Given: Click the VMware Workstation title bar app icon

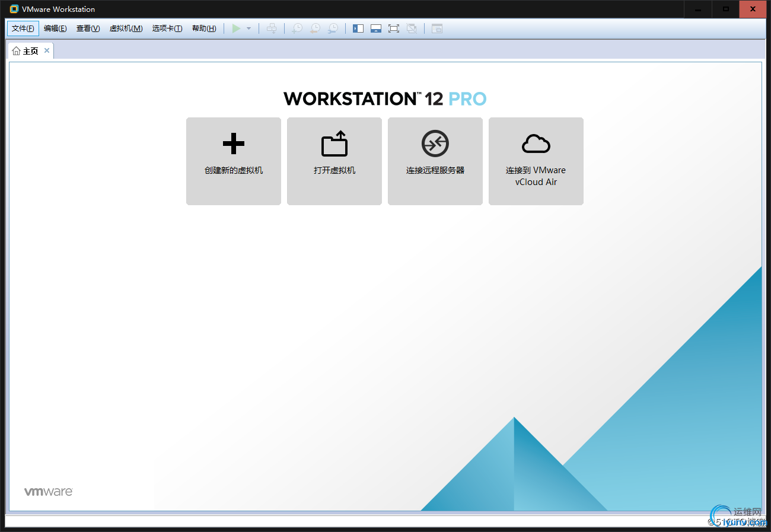Looking at the screenshot, I should 14,9.
